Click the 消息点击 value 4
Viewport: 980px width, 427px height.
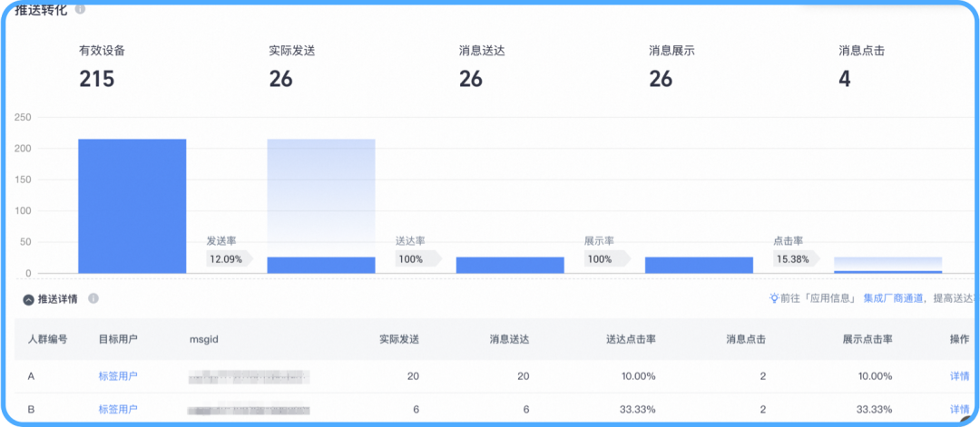click(x=845, y=79)
